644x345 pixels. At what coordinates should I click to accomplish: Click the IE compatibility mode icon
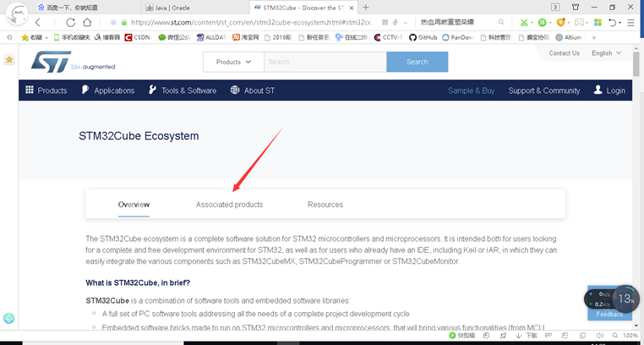(x=565, y=336)
